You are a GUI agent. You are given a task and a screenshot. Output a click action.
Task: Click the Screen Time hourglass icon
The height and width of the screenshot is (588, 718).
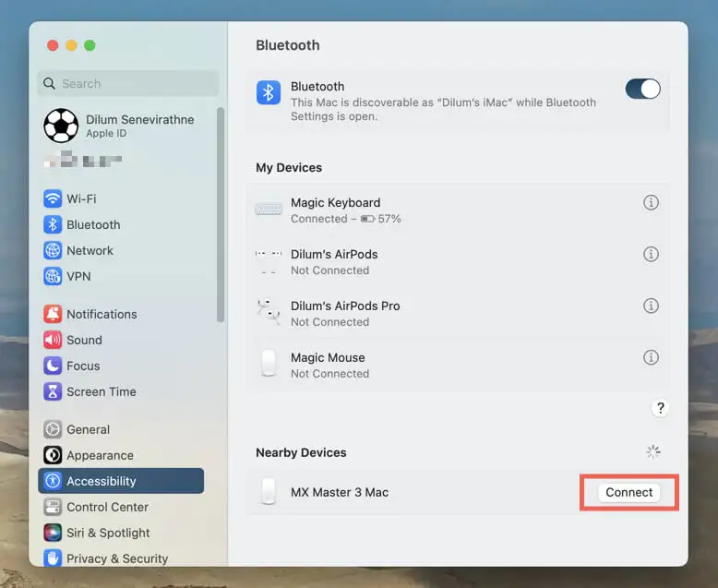click(53, 391)
